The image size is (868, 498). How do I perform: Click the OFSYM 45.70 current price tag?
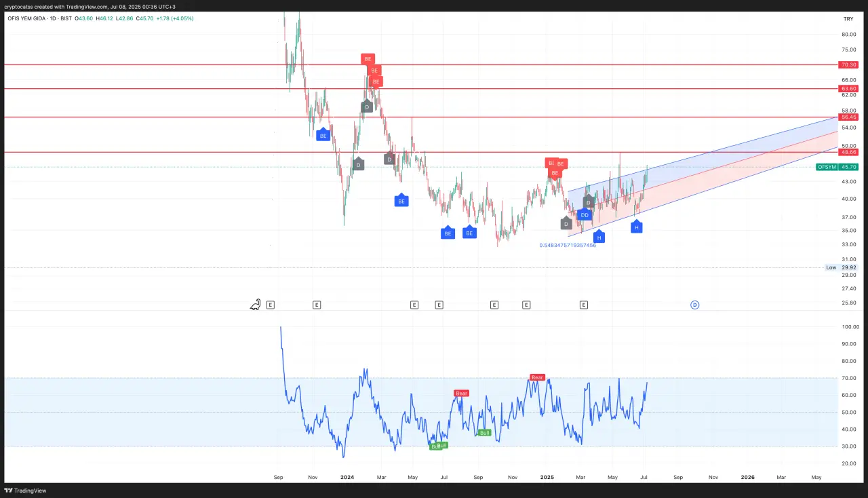837,167
